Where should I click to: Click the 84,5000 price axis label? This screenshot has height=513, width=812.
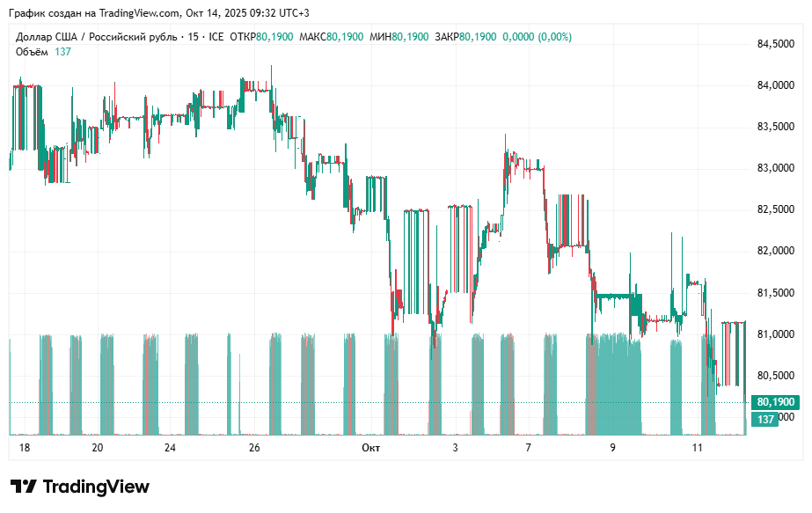point(775,44)
